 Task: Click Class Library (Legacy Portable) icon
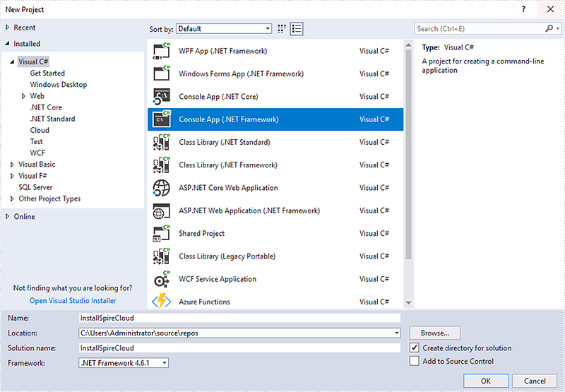pos(162,256)
